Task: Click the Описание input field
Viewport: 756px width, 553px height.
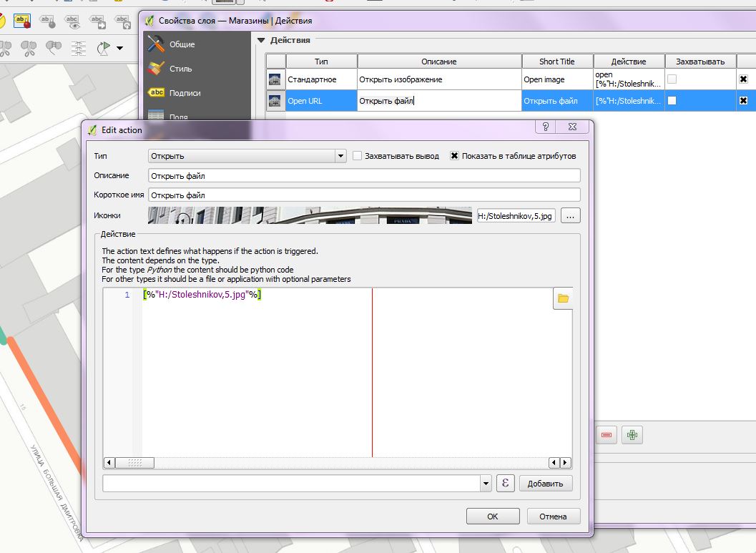Action: (364, 175)
